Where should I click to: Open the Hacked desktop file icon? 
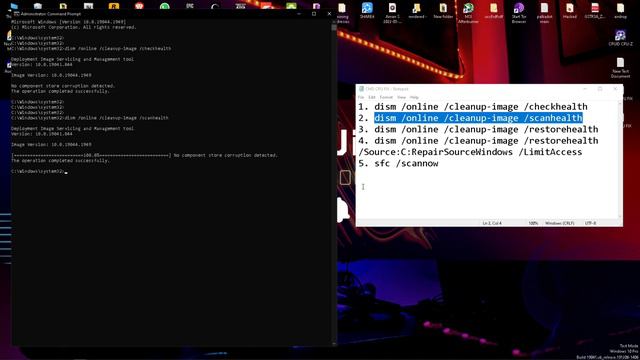tap(569, 11)
